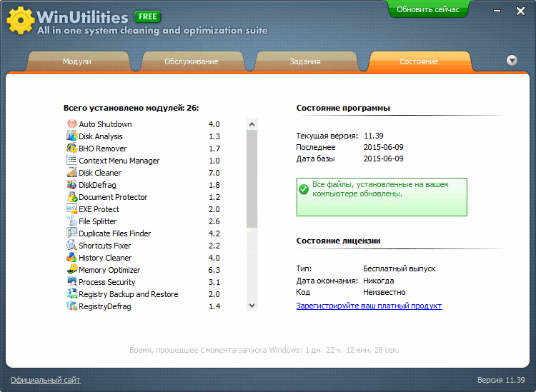This screenshot has height=392, width=536.
Task: Select the Registry Backup and Restore entry
Action: click(144, 293)
